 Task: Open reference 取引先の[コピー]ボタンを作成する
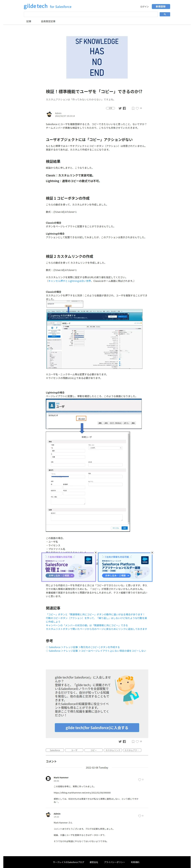coord(83,647)
